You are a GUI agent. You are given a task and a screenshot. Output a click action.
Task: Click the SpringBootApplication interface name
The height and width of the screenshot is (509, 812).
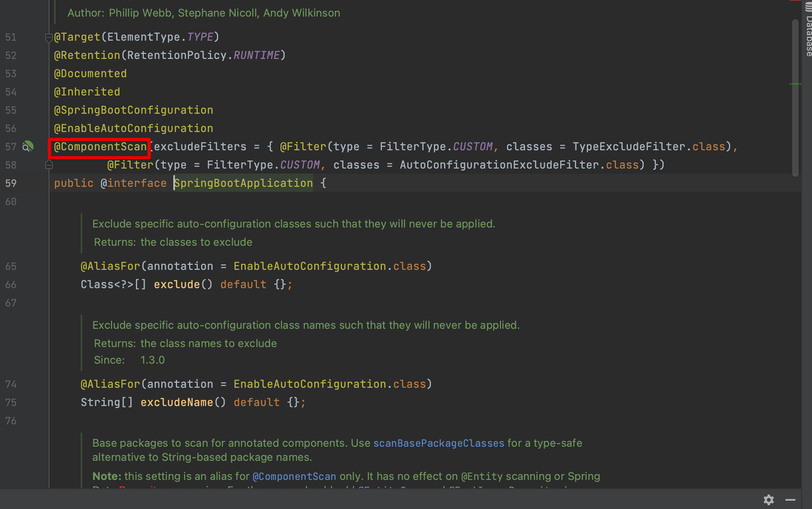tap(244, 183)
